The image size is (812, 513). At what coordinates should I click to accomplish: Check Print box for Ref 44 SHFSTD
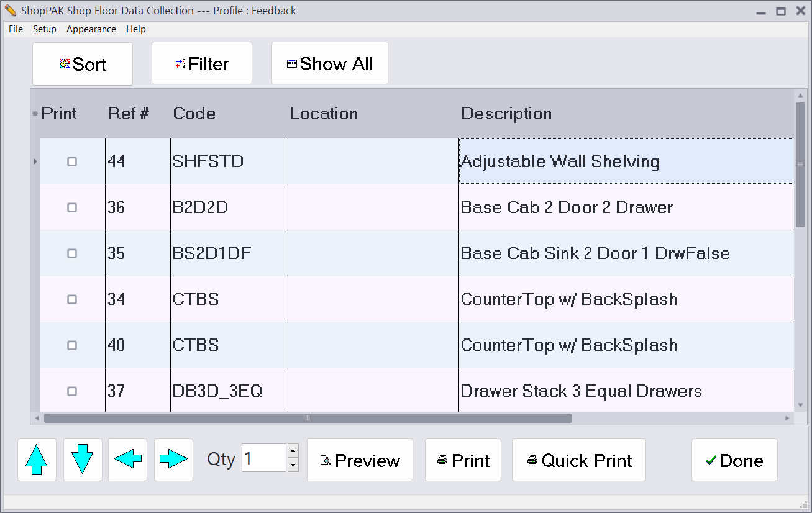click(x=72, y=161)
